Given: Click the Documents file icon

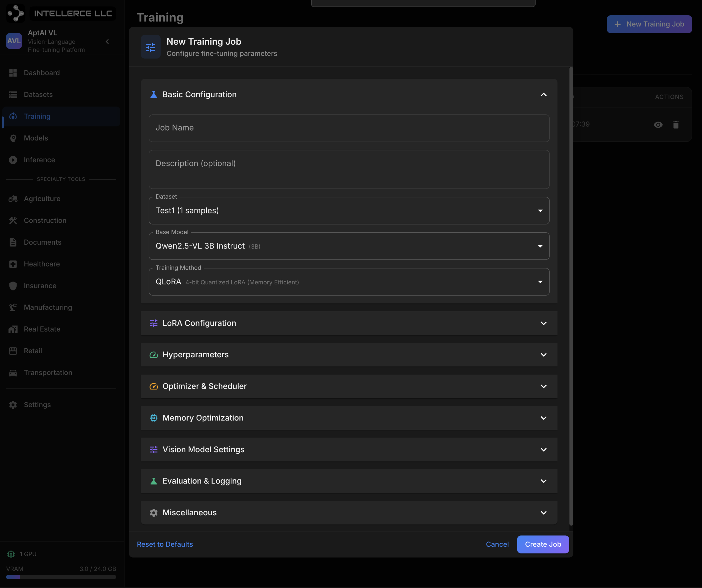Looking at the screenshot, I should (13, 242).
